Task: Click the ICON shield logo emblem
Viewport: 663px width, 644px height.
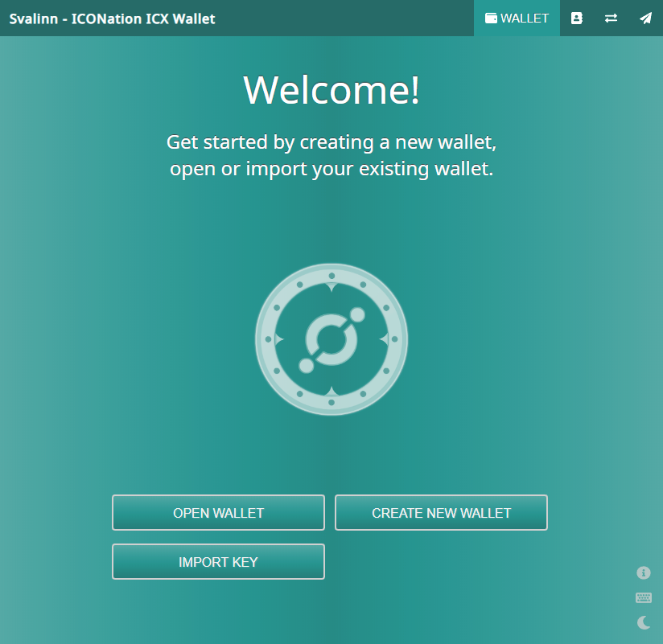Action: tap(331, 339)
